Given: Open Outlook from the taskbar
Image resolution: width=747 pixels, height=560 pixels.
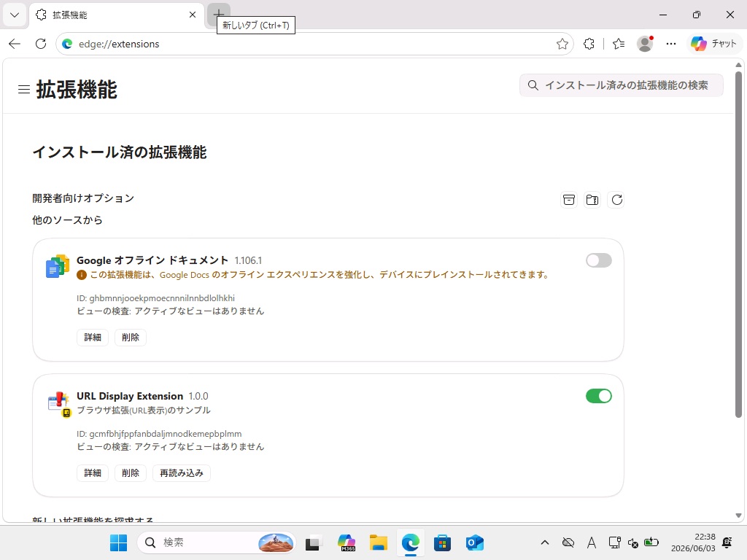Looking at the screenshot, I should click(x=474, y=542).
